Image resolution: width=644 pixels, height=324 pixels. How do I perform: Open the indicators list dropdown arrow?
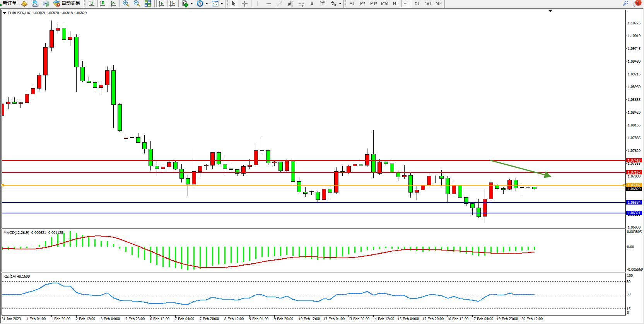tap(191, 4)
